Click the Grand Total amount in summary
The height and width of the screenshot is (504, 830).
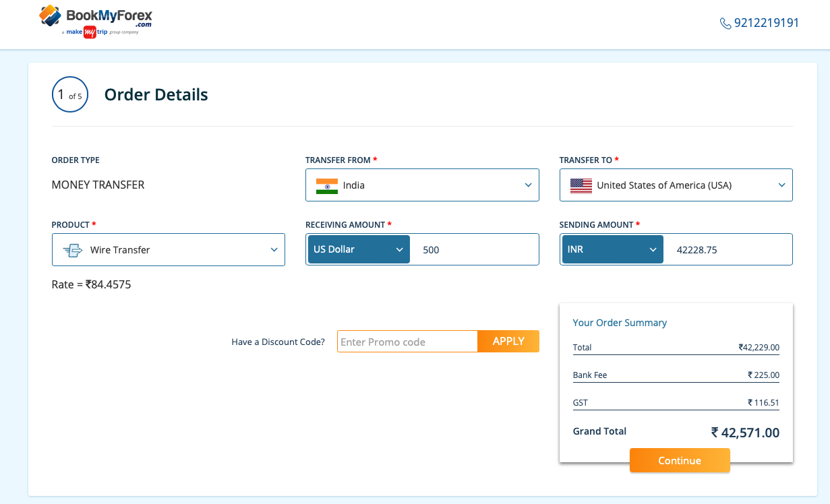pos(745,433)
